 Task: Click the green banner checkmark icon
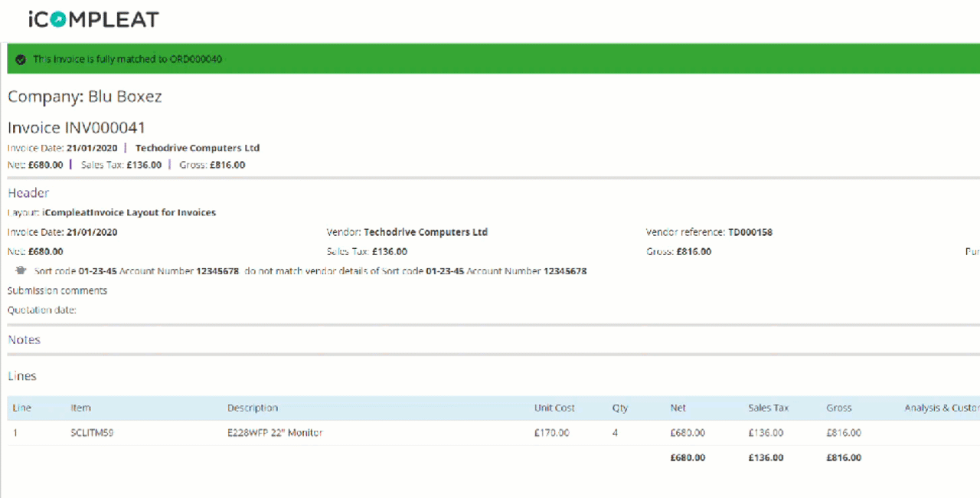click(x=21, y=59)
